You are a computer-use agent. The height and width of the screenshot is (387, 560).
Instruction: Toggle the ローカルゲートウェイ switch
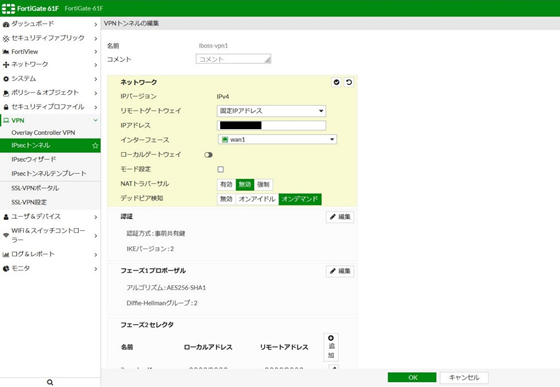pyautogui.click(x=208, y=155)
